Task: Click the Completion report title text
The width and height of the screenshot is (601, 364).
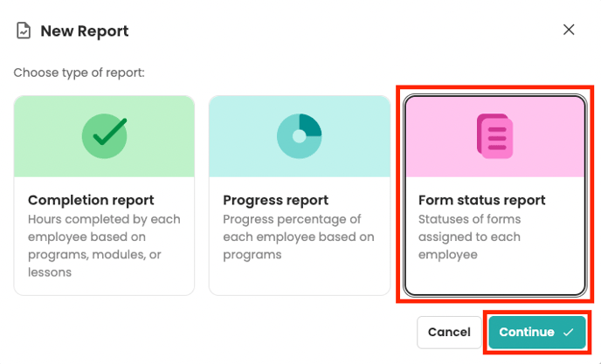Action: (x=91, y=200)
